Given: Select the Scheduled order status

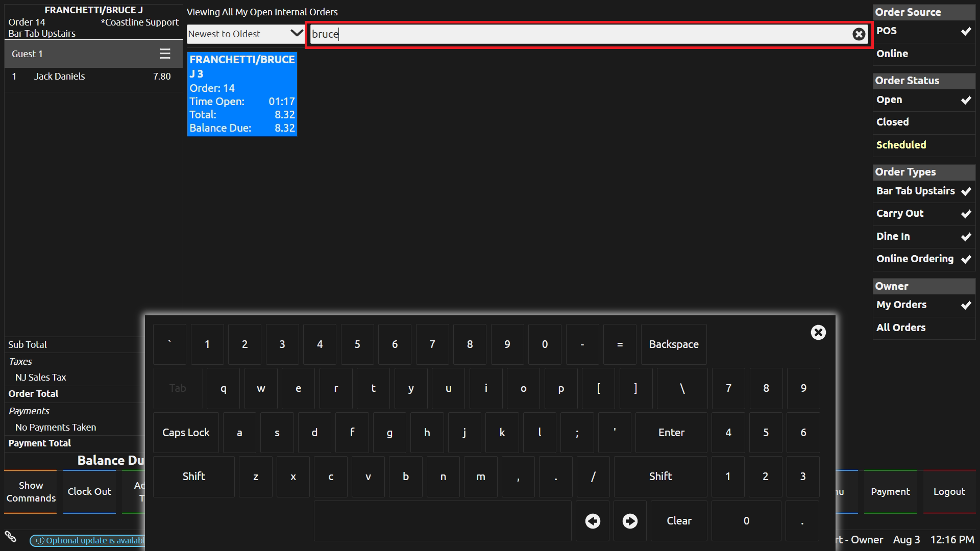Looking at the screenshot, I should click(x=923, y=145).
